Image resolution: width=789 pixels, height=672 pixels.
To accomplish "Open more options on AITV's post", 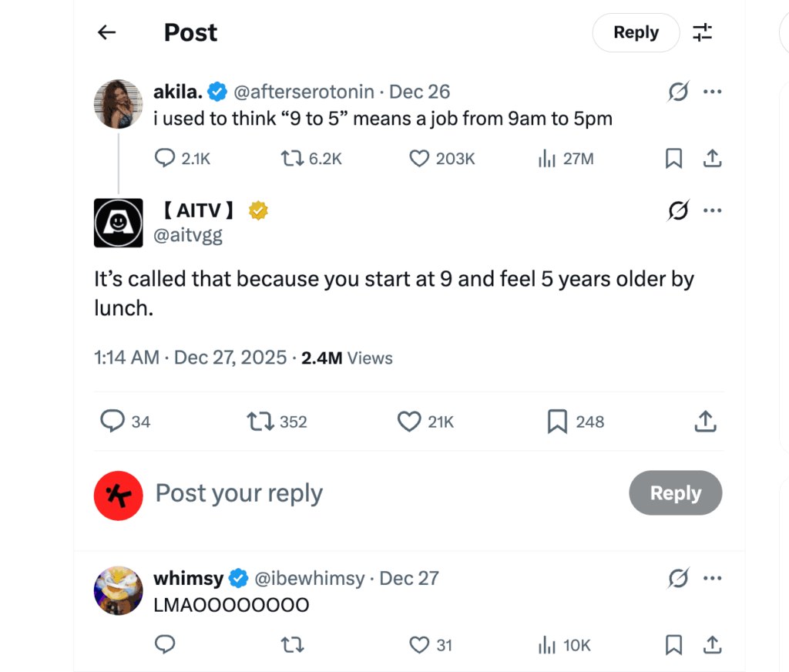I will click(713, 210).
